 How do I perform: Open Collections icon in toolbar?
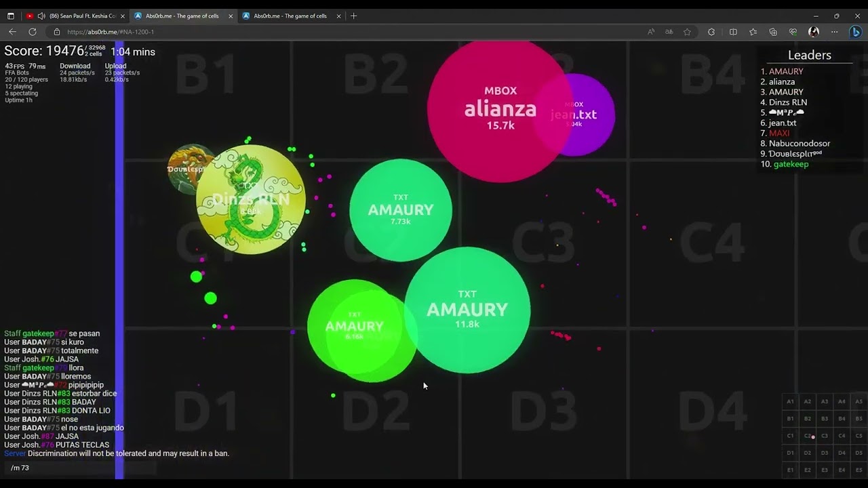[773, 32]
